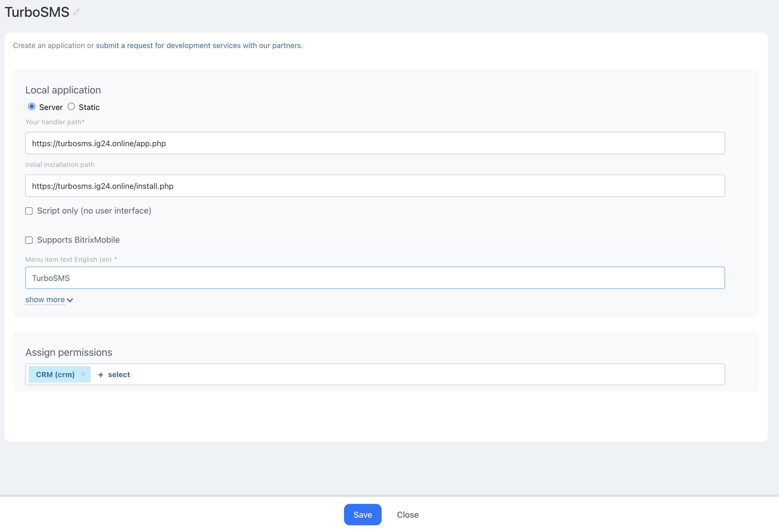Viewport: 779px width, 532px height.
Task: Click the Supports BitrixMobile label
Action: 79,240
